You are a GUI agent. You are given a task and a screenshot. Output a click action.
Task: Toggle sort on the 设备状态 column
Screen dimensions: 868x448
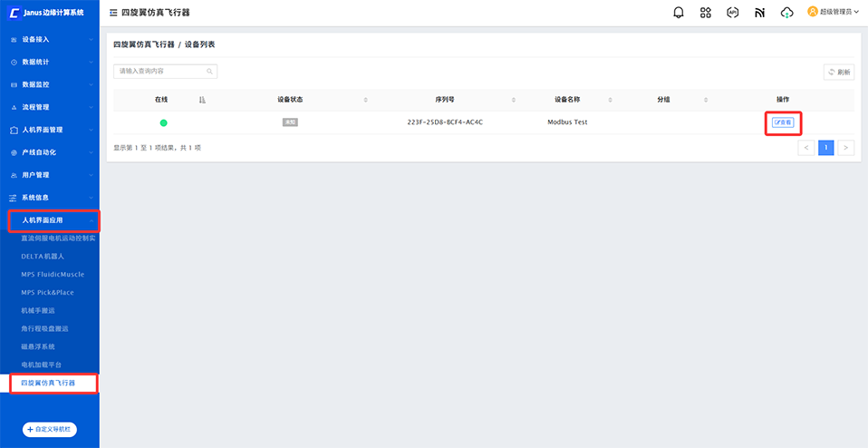click(x=366, y=99)
